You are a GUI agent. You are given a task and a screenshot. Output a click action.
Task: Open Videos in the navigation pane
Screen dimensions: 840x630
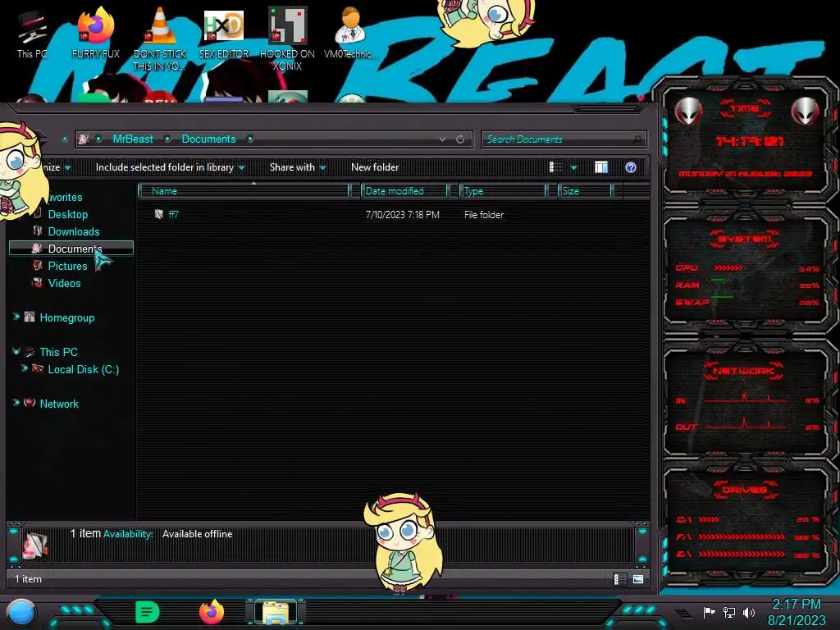click(64, 283)
